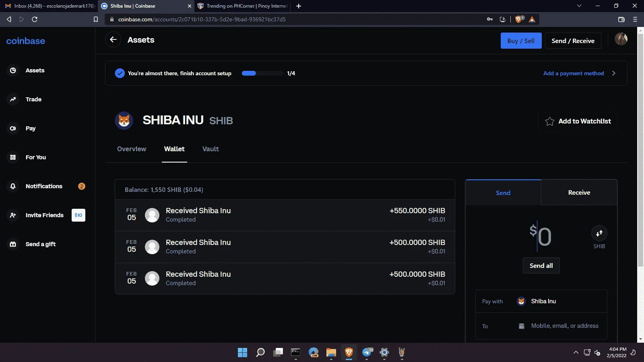Image resolution: width=644 pixels, height=362 pixels.
Task: Click the SHIBA INU heading text
Action: [173, 120]
